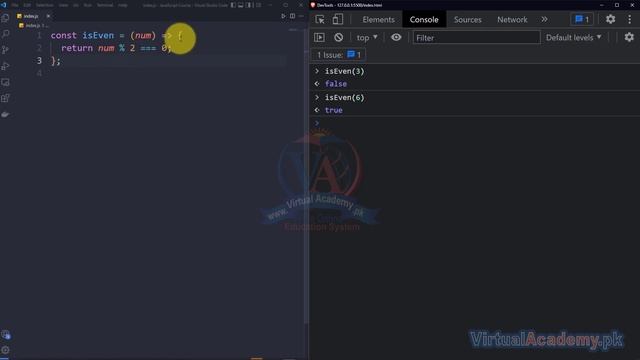The height and width of the screenshot is (360, 640).
Task: Click index.js in the breadcrumb bar
Action: (33, 25)
